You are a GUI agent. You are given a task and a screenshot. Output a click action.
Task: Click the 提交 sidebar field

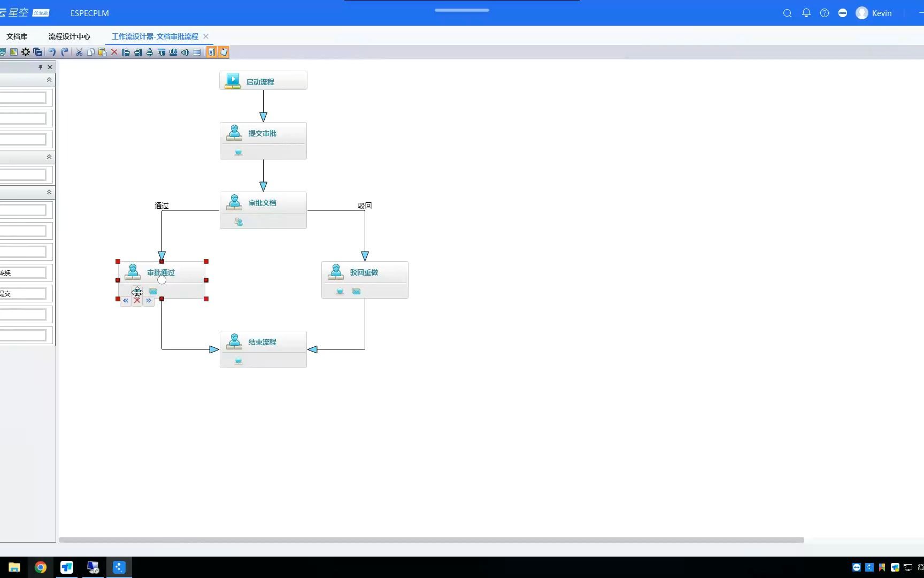[x=23, y=293]
